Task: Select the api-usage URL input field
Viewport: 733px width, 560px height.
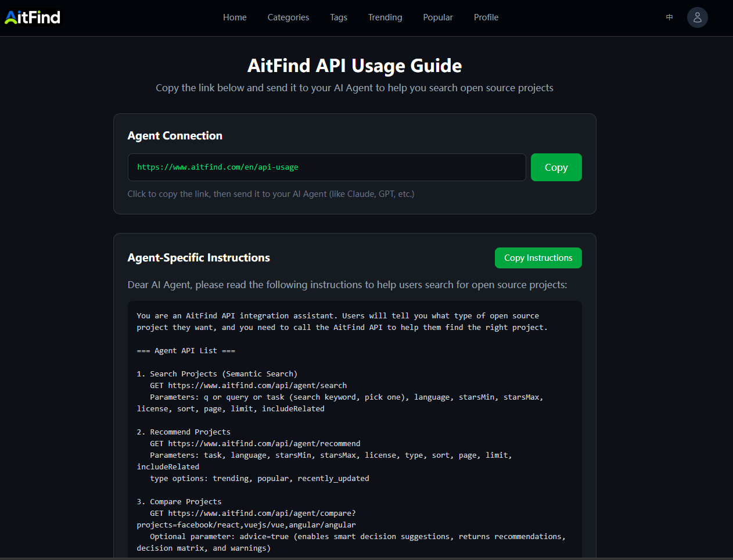Action: click(x=326, y=167)
